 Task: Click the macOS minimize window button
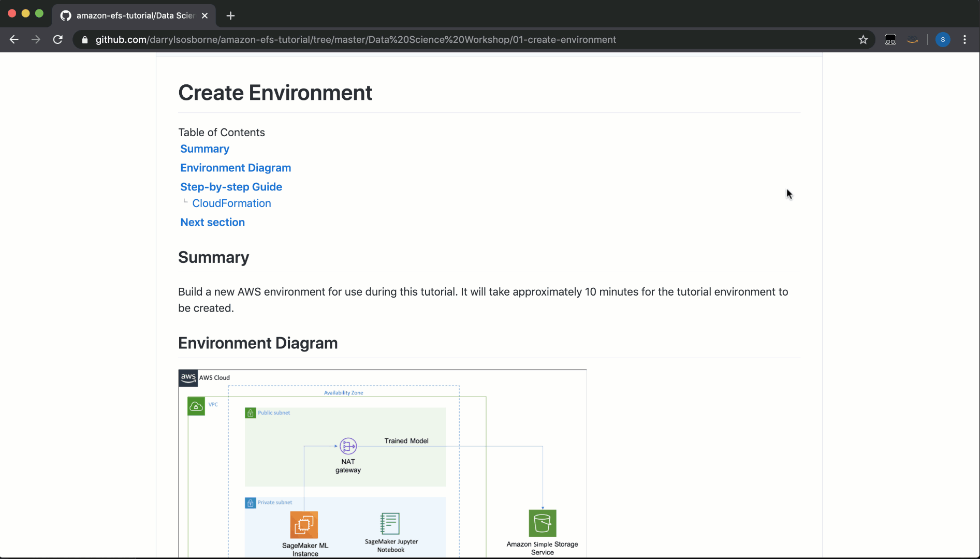click(x=25, y=13)
